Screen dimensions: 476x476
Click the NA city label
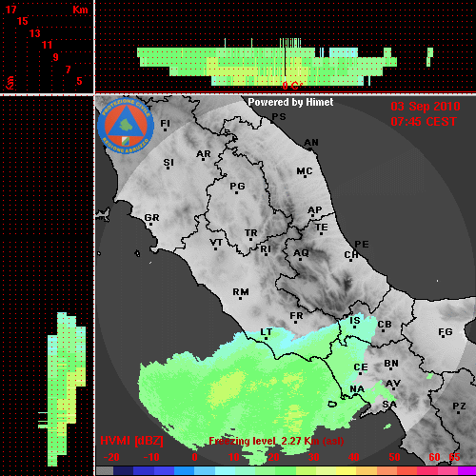(357, 389)
